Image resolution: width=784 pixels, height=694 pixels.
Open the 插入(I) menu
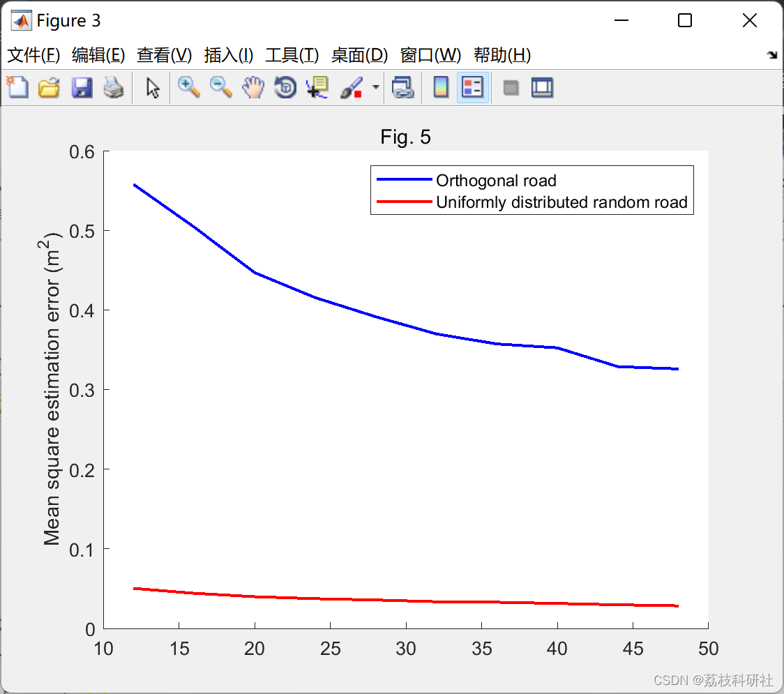pos(229,55)
